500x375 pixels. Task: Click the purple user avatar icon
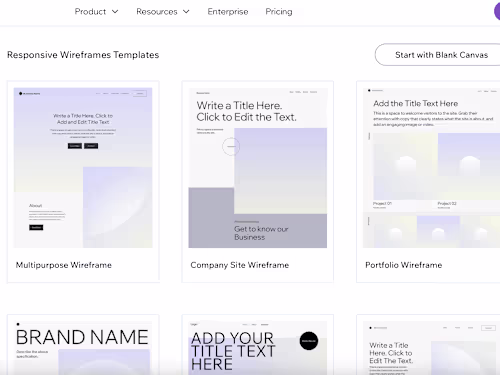click(x=497, y=11)
